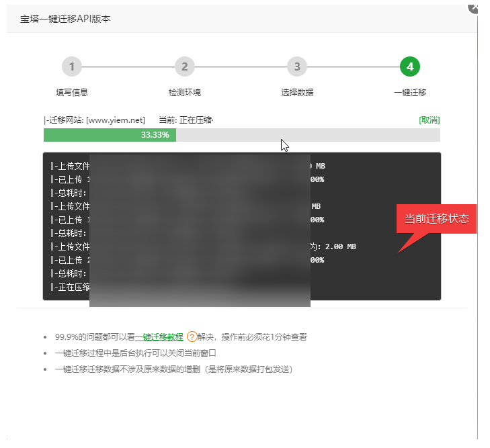Select the 检测环境 step label
Screen dimensions: 490x448
(184, 93)
